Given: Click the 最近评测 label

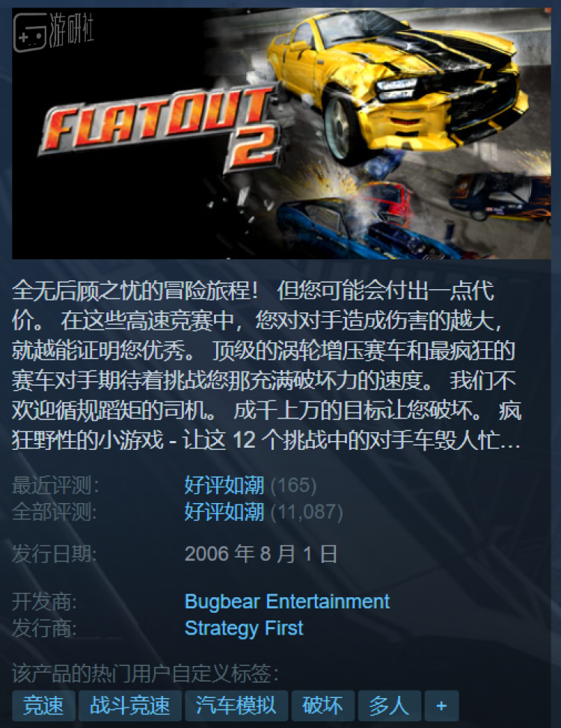Looking at the screenshot, I should [55, 486].
